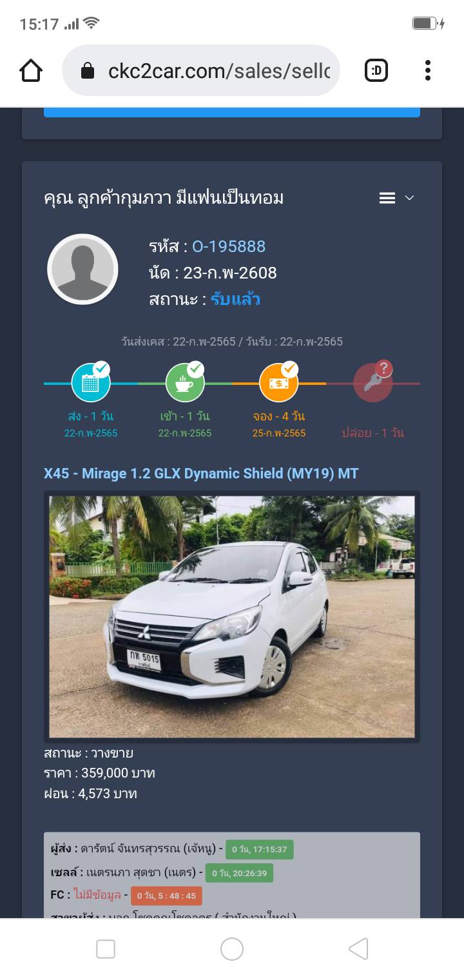The width and height of the screenshot is (464, 980).
Task: Tap the blue button at top of page
Action: pos(232,112)
